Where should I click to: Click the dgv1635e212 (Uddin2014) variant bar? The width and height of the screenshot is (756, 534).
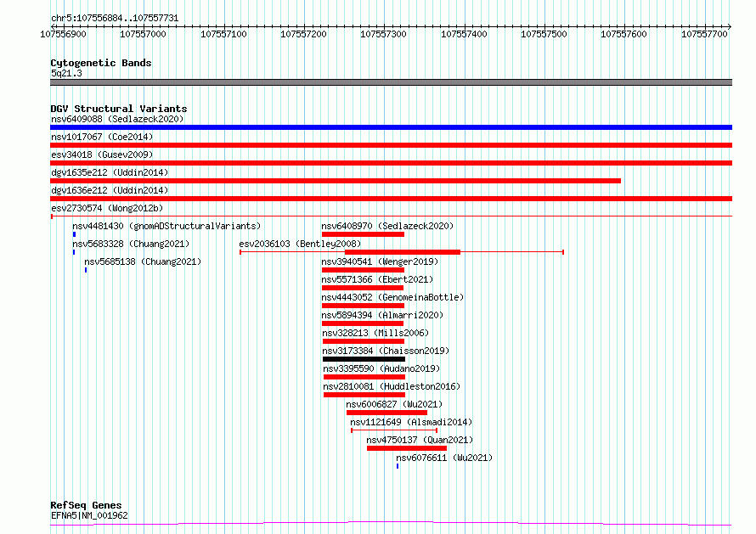click(x=336, y=181)
